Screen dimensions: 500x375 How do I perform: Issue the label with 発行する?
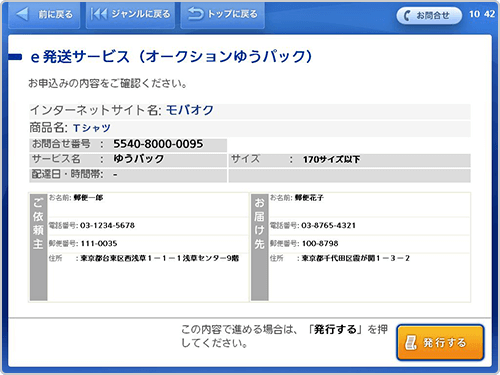tap(440, 343)
